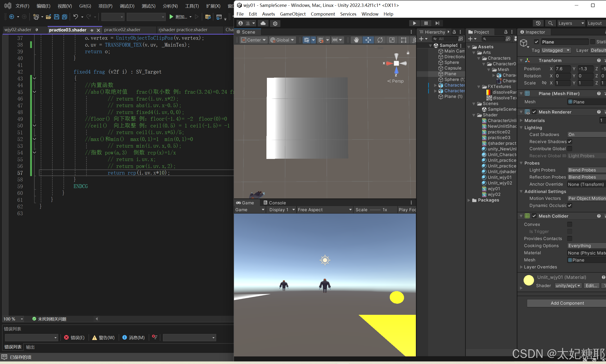The image size is (606, 364).
Task: Select the Hand view tool
Action: click(356, 40)
